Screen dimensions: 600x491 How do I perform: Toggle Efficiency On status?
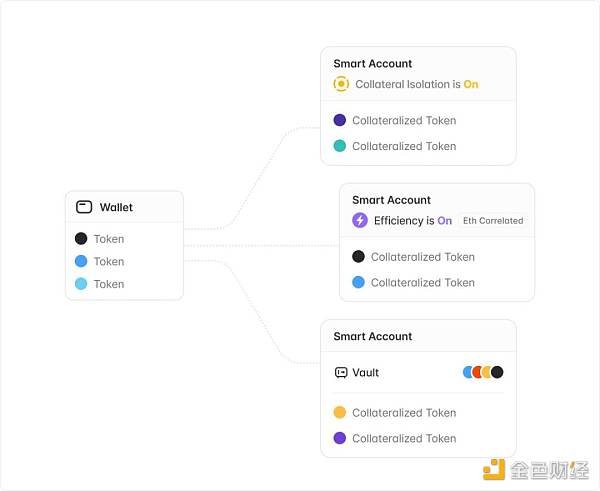445,220
